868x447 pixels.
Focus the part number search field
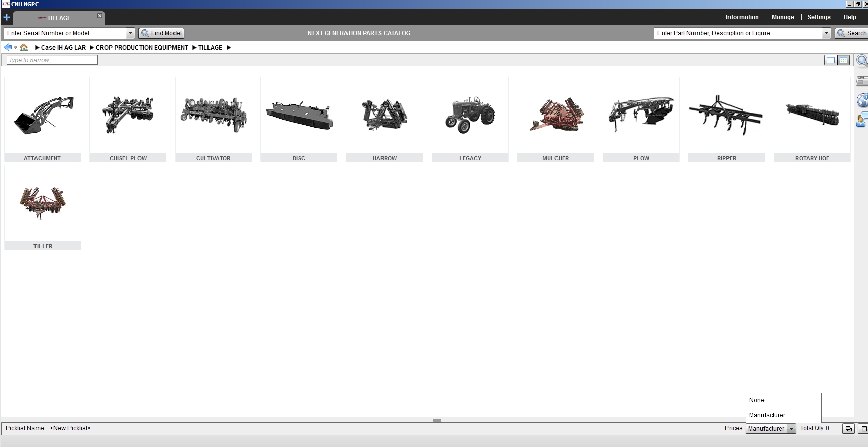click(x=738, y=33)
